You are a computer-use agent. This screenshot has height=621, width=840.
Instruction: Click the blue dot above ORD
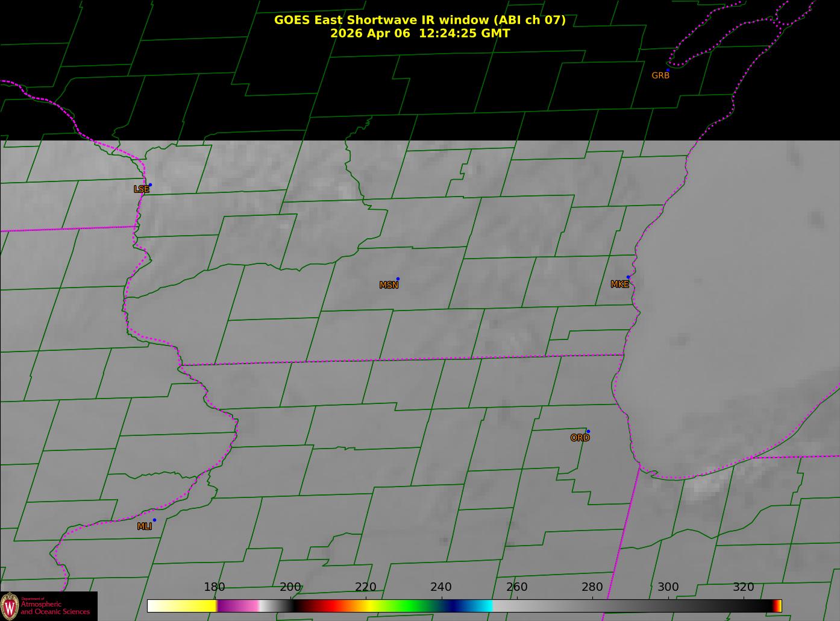588,431
